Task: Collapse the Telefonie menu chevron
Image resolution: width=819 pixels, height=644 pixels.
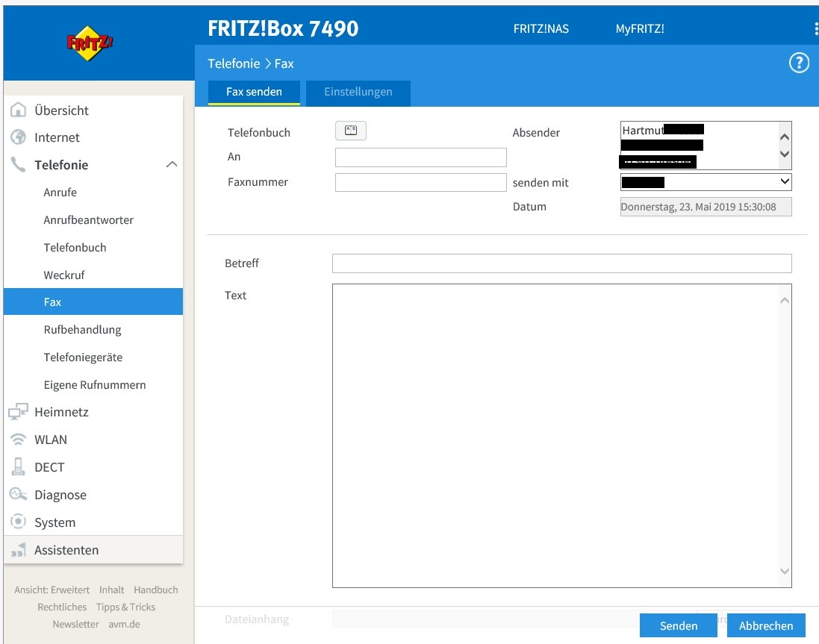Action: click(x=172, y=164)
